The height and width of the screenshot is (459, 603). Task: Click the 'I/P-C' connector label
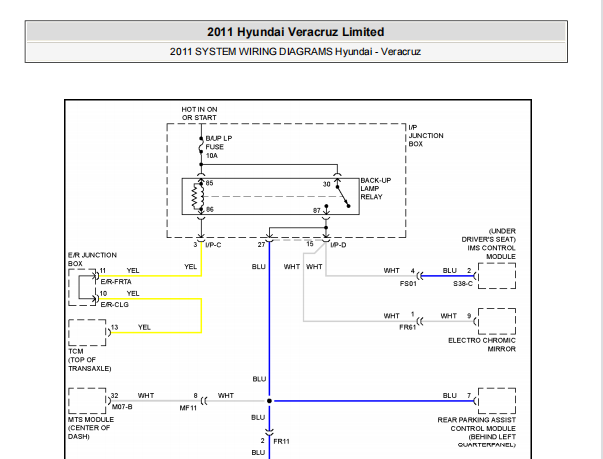[x=213, y=245]
